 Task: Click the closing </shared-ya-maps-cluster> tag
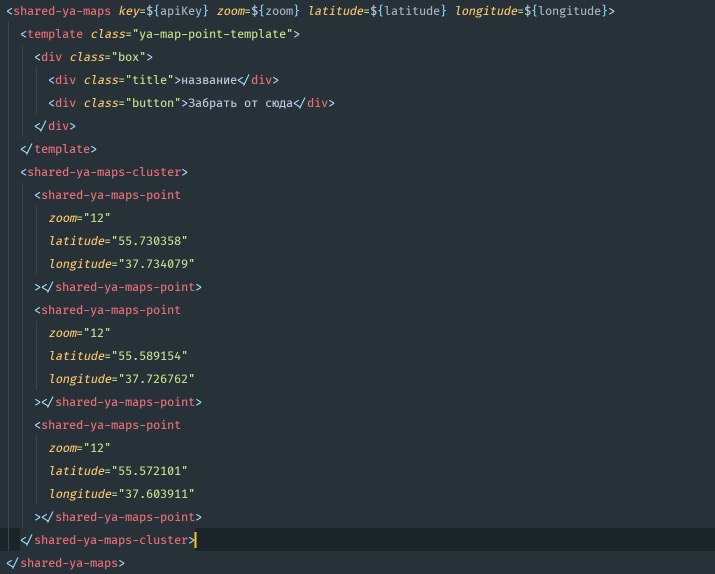tap(108, 540)
